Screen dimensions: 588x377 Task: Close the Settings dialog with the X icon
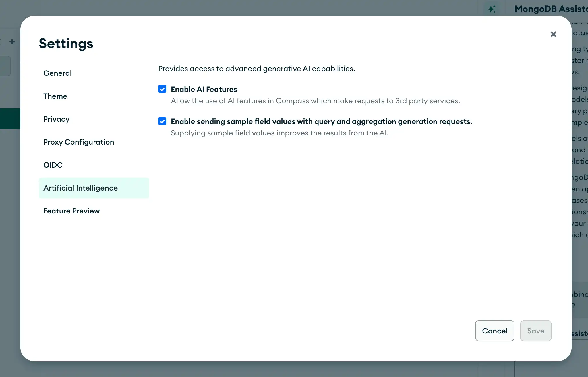tap(553, 34)
